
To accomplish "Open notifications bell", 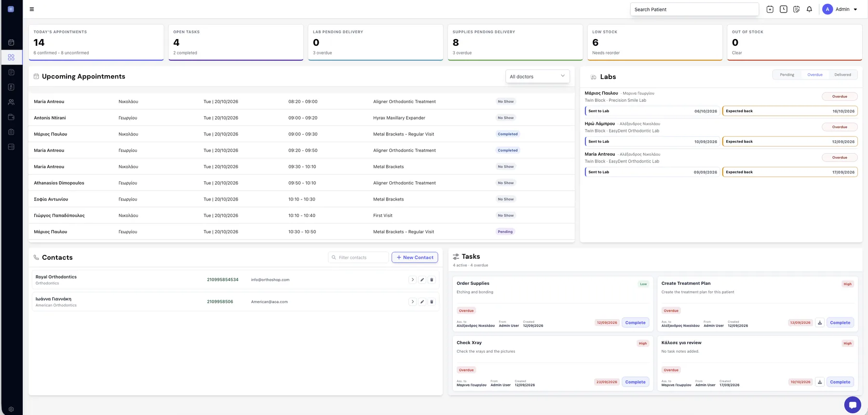I will click(810, 9).
